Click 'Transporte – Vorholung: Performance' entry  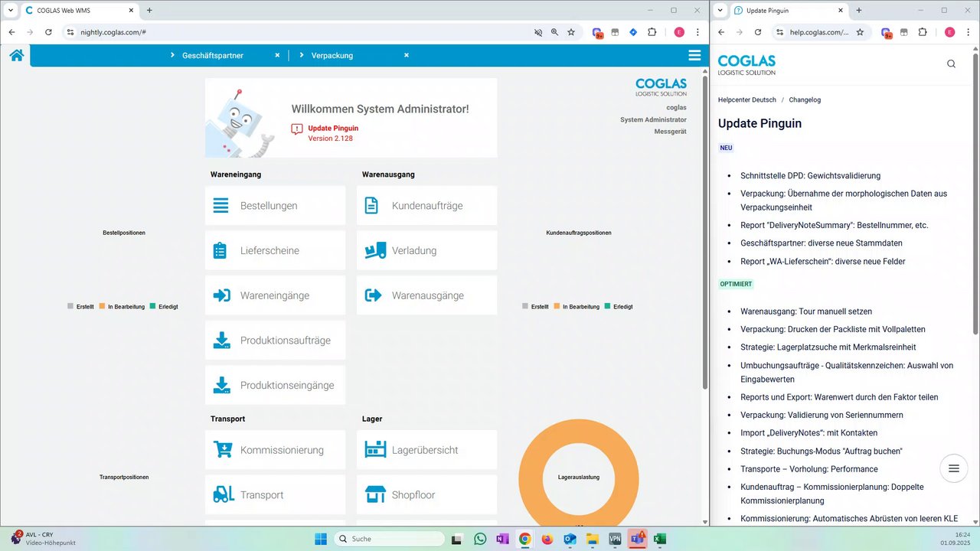pyautogui.click(x=809, y=469)
